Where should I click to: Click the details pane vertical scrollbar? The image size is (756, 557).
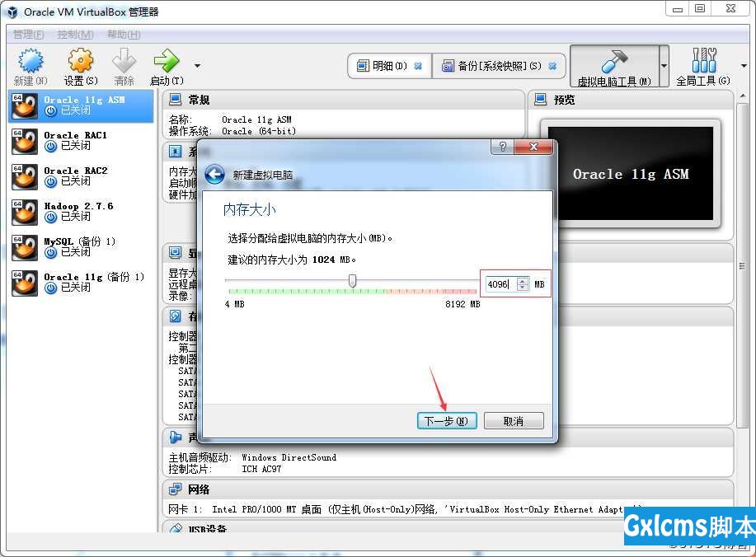[742, 266]
